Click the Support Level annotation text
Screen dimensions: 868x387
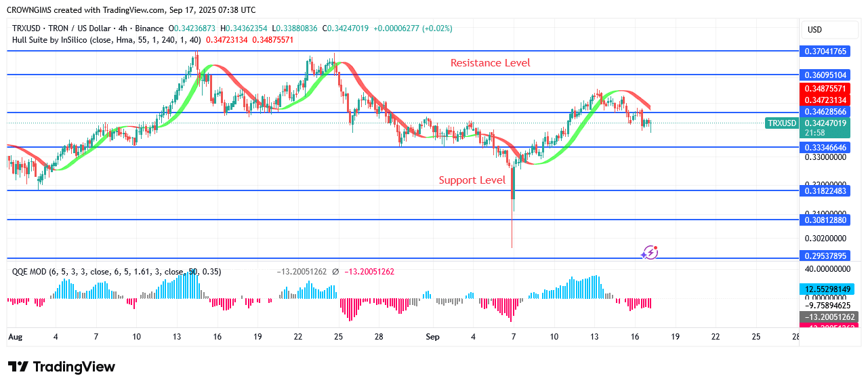pos(472,180)
